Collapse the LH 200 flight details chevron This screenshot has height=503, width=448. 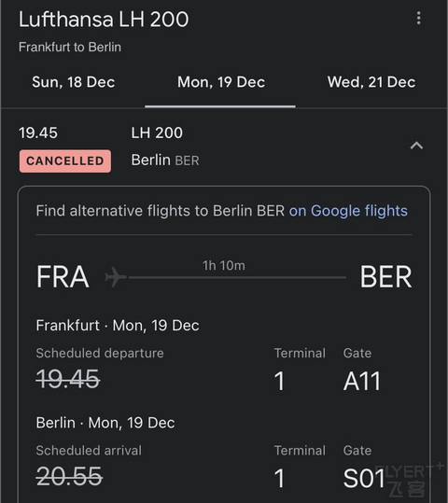416,146
